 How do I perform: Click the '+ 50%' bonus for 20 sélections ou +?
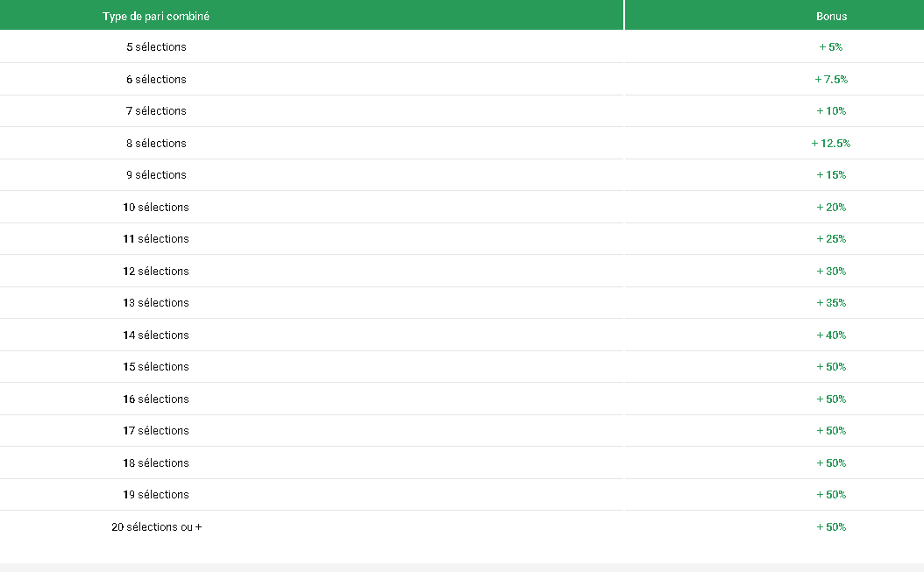831,526
